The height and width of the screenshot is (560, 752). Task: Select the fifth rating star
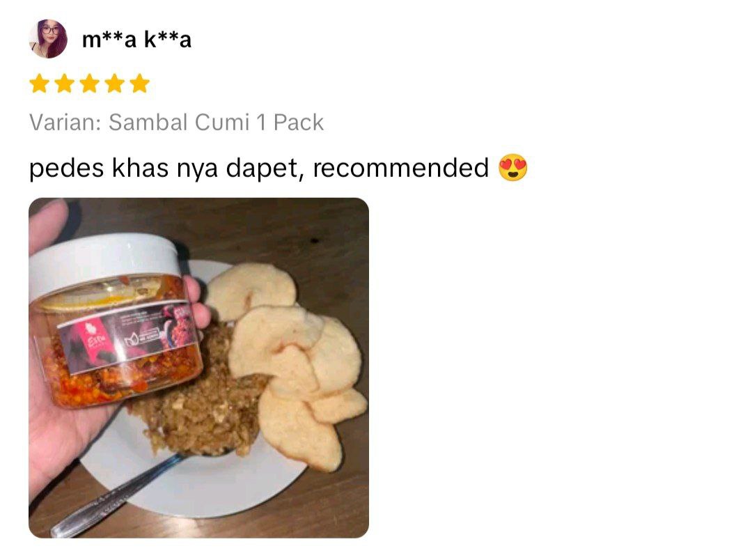[139, 83]
